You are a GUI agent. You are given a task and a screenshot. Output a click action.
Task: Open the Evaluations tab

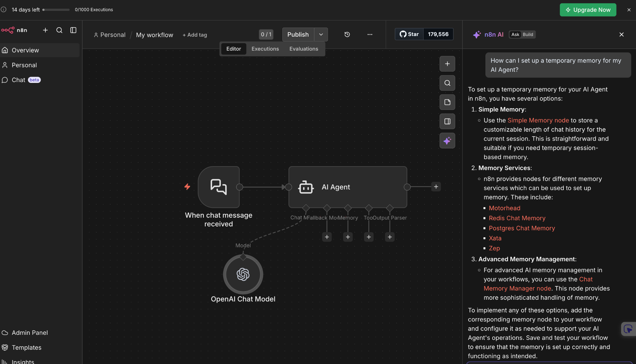coord(303,49)
